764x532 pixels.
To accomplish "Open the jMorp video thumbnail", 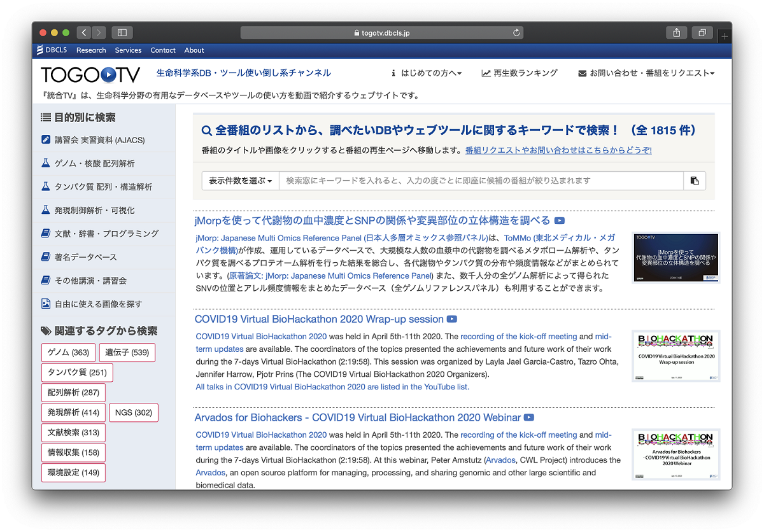I will [x=676, y=258].
